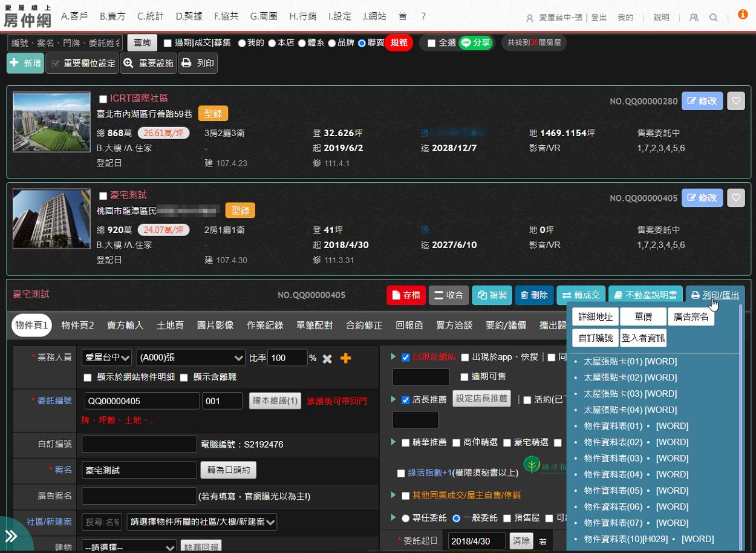
Task: Click the heart icon on 豪宅測試 listing
Action: point(735,198)
